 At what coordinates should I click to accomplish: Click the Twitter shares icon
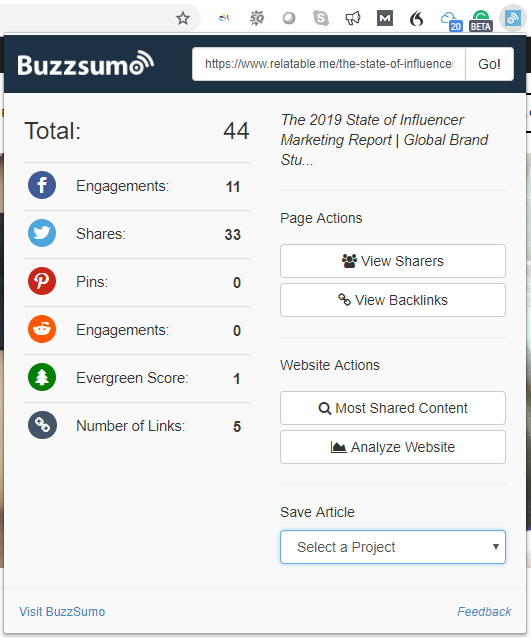point(42,233)
